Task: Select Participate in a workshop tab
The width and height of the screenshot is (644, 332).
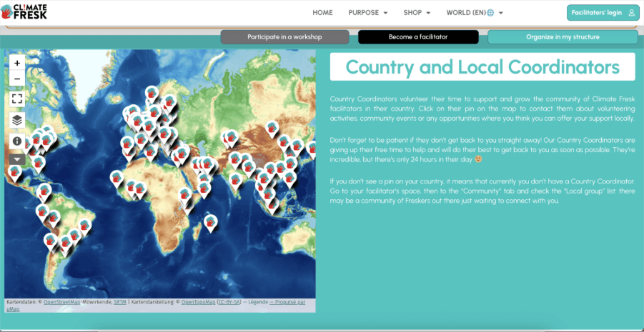Action: [284, 37]
